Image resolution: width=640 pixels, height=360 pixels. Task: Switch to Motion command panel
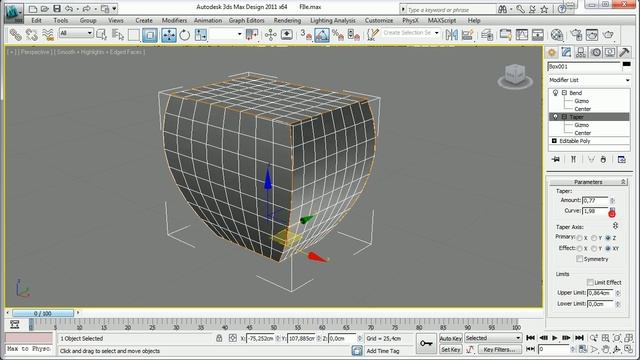tap(596, 52)
